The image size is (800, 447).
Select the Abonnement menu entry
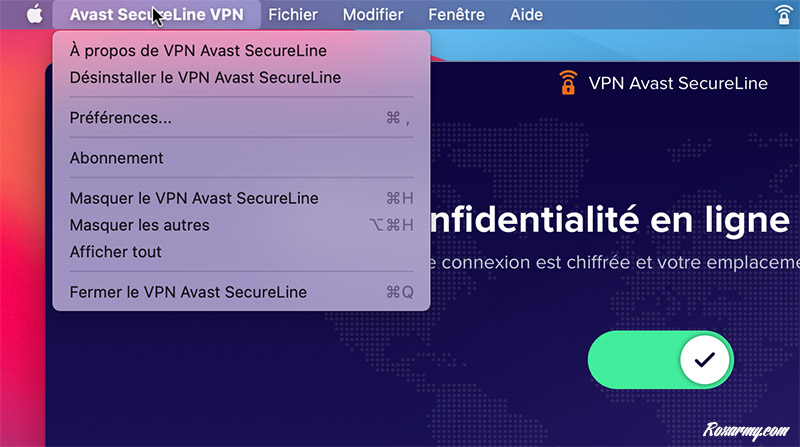(117, 158)
